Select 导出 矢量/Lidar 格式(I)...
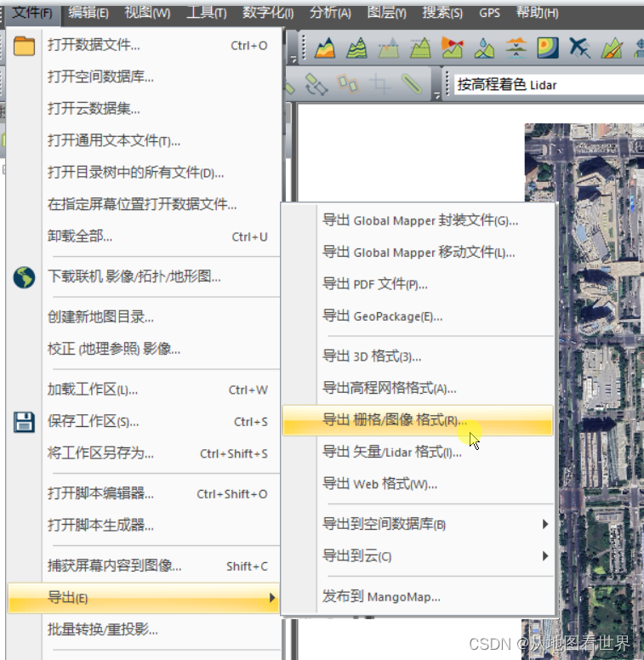644x660 pixels. 418,452
